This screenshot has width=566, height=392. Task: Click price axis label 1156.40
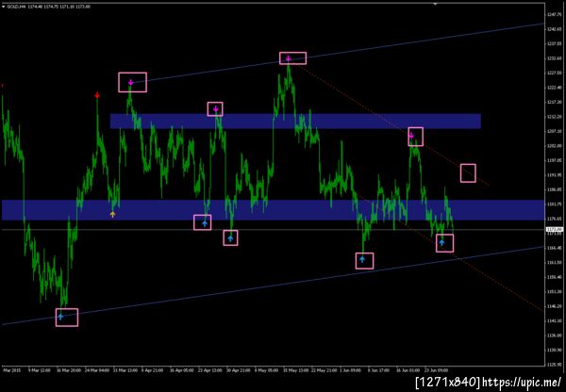[554, 277]
